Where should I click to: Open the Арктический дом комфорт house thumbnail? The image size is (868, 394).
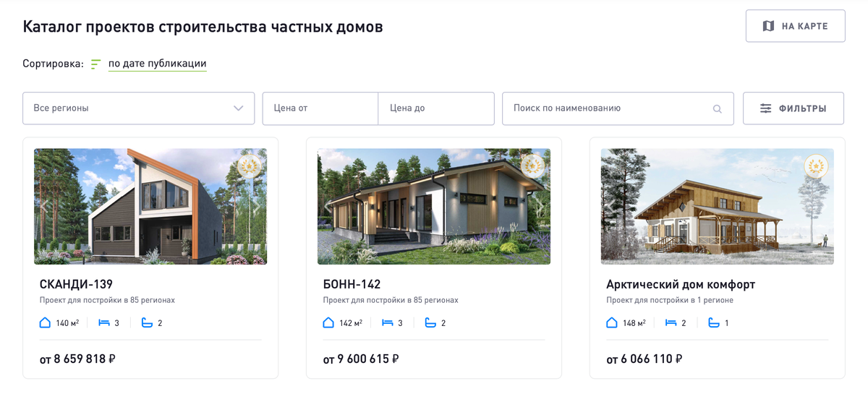pyautogui.click(x=718, y=207)
